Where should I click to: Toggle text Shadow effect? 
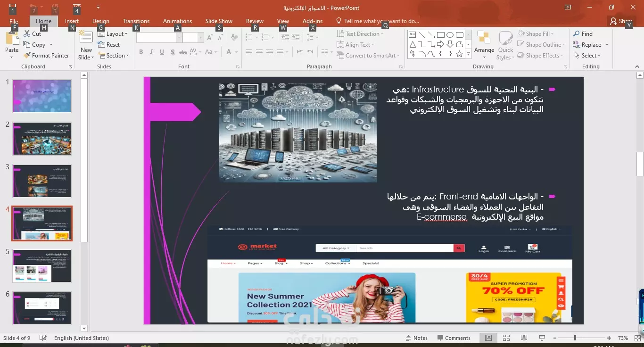pyautogui.click(x=173, y=52)
